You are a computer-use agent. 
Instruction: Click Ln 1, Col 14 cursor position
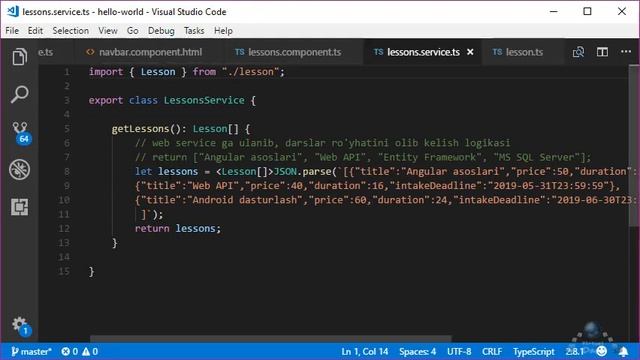pos(364,351)
